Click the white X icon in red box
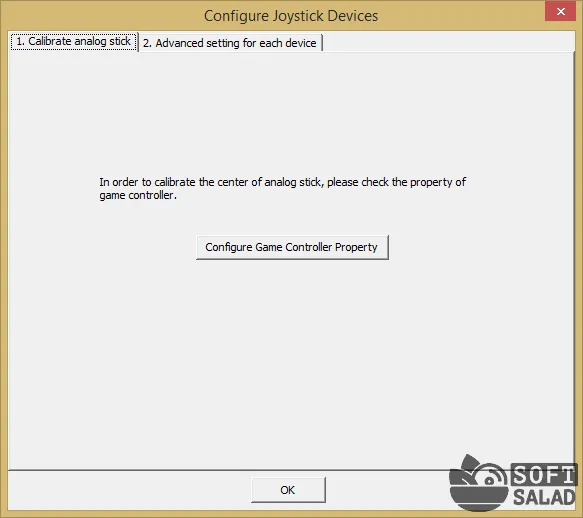Viewport: 583px width, 518px height. click(x=561, y=12)
